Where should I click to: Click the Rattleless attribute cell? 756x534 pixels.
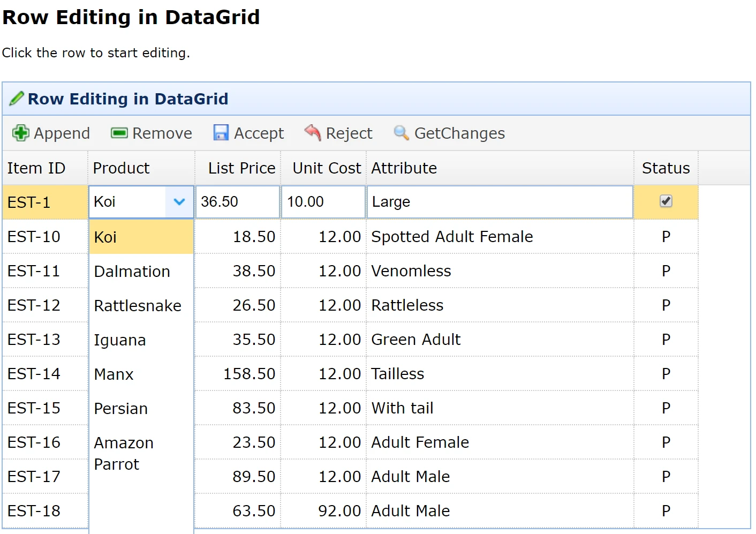click(x=500, y=305)
